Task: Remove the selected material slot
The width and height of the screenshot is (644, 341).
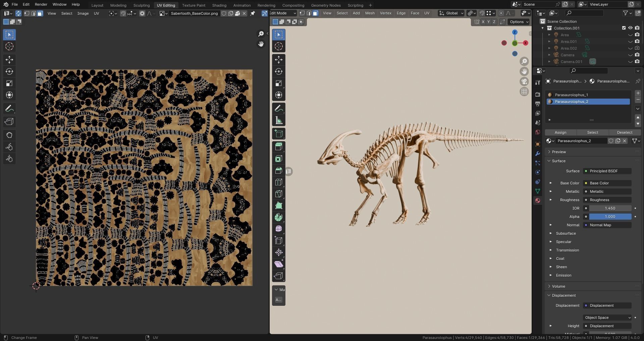Action: tap(638, 100)
